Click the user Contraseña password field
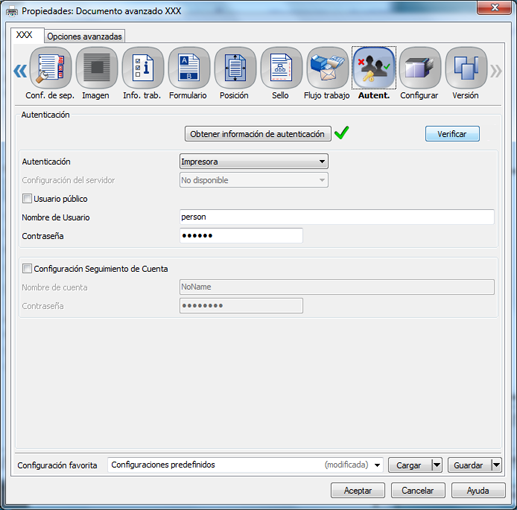This screenshot has width=517, height=510. click(x=241, y=236)
